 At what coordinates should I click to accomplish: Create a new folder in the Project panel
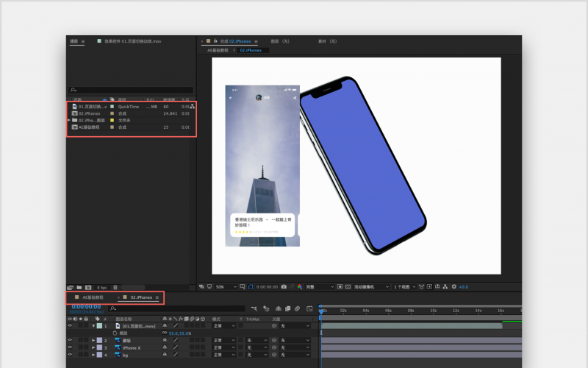79,287
